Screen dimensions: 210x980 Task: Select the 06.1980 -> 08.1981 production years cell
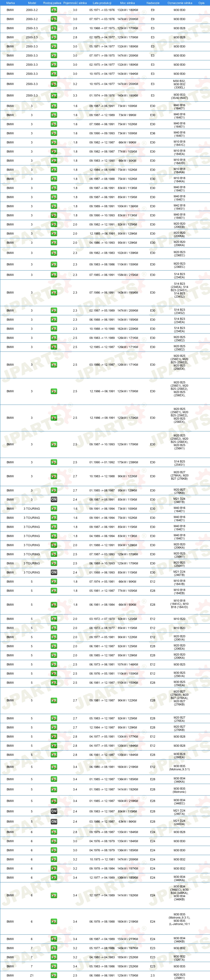click(102, 767)
